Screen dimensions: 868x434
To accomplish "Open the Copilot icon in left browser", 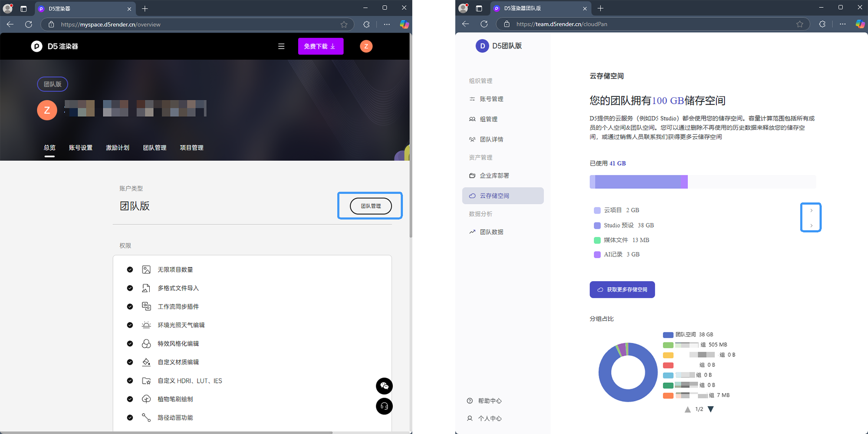I will pos(404,24).
